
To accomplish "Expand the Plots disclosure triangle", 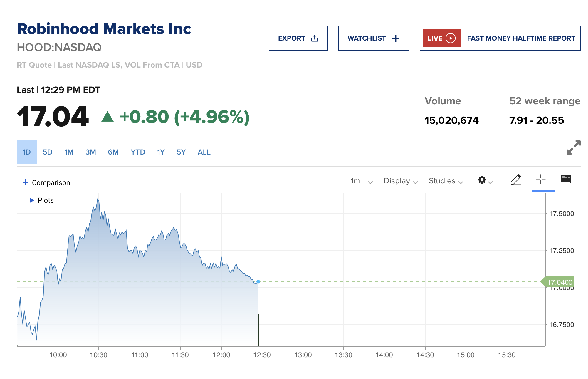I will 32,200.
